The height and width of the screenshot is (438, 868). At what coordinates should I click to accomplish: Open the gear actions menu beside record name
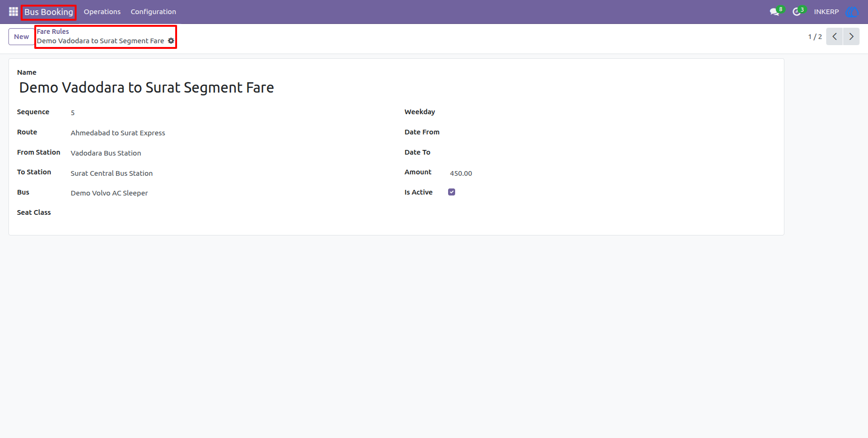(x=171, y=41)
